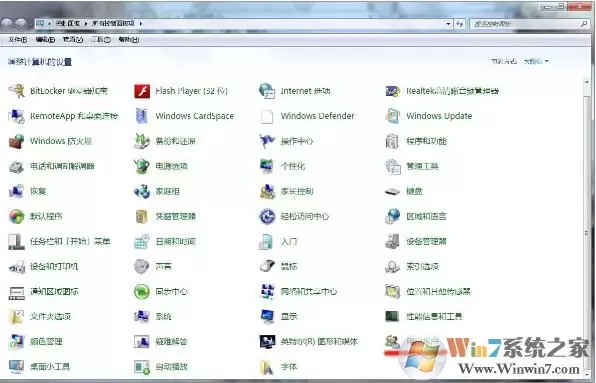Expand the 所有控制面板项 breadcrumb arrow
The image size is (596, 383).
[141, 24]
